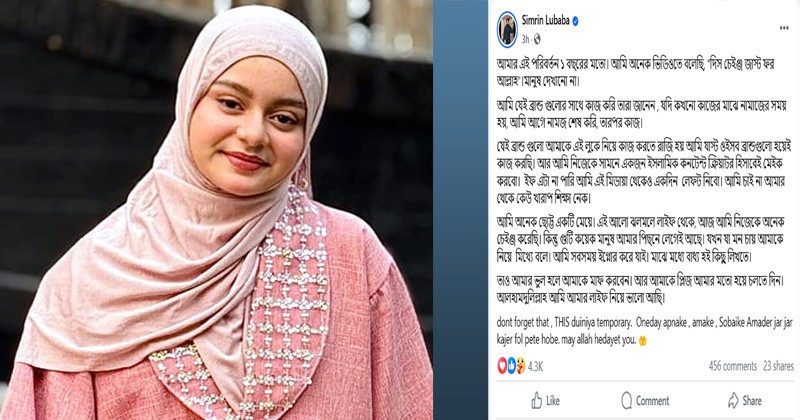Click the Like button
This screenshot has width=800, height=420.
click(545, 401)
